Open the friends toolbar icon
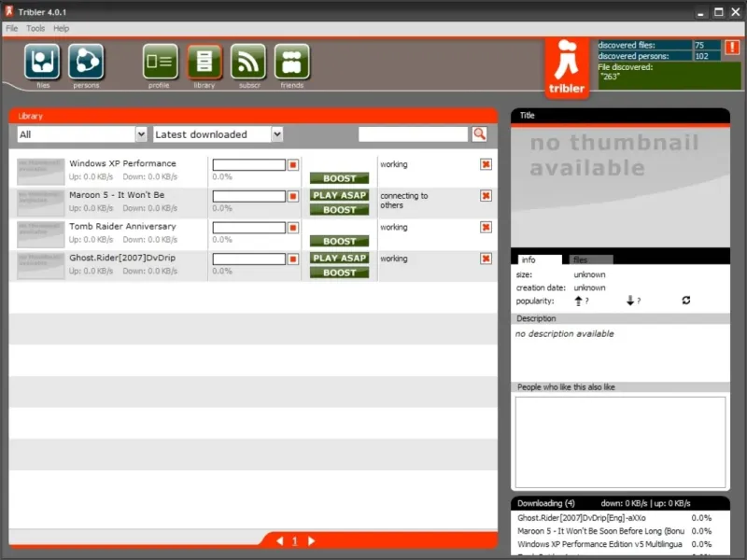The image size is (747, 560). pyautogui.click(x=292, y=62)
